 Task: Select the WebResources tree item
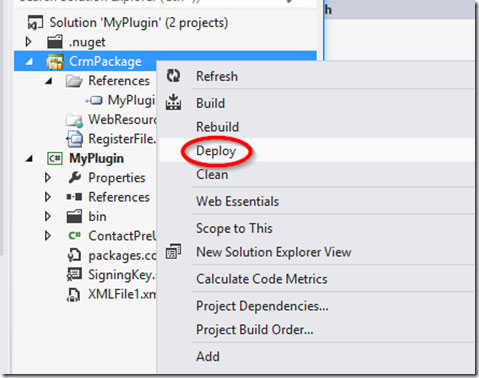pos(122,120)
